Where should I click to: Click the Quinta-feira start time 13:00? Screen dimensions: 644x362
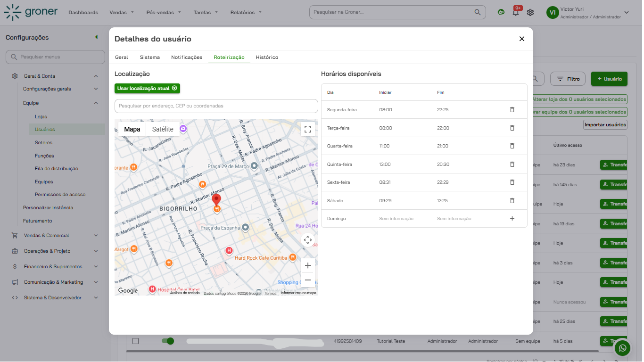[385, 165]
